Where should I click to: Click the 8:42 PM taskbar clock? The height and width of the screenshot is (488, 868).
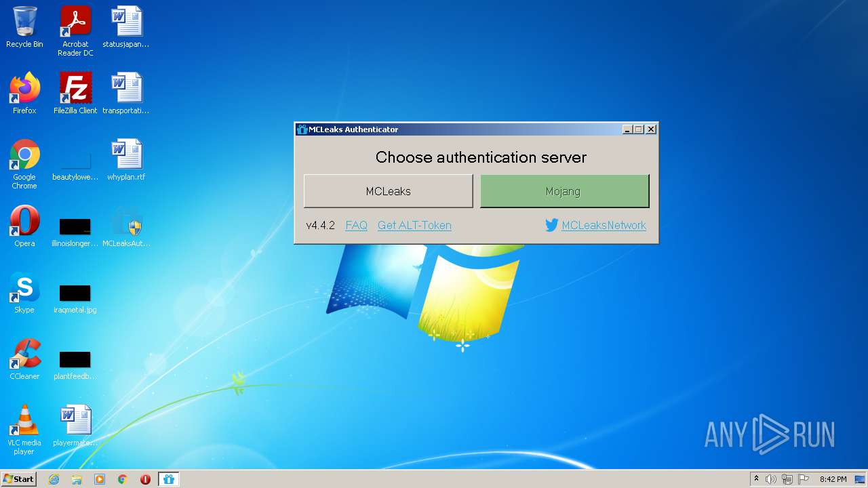(x=833, y=479)
